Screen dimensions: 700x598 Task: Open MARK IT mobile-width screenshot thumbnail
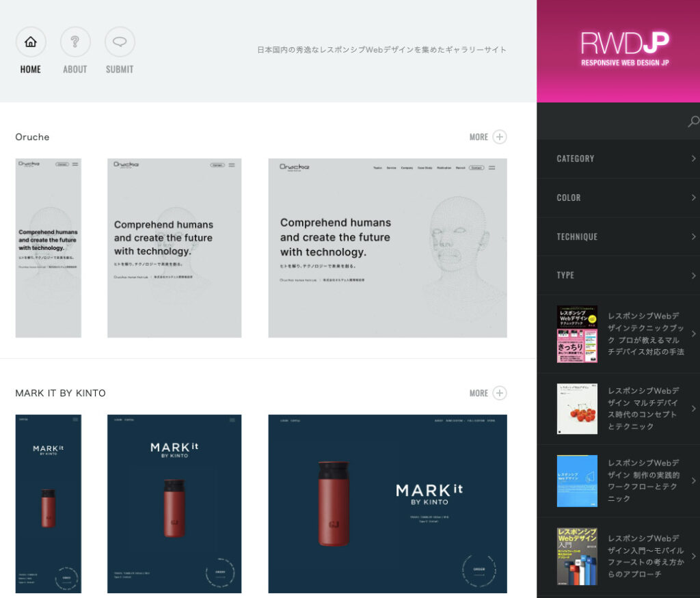(49, 504)
